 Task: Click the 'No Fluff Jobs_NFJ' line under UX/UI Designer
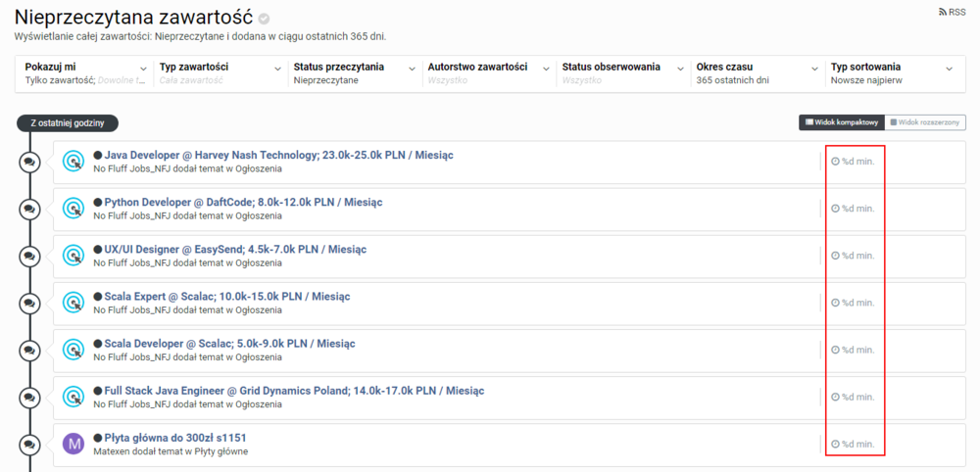pos(187,262)
